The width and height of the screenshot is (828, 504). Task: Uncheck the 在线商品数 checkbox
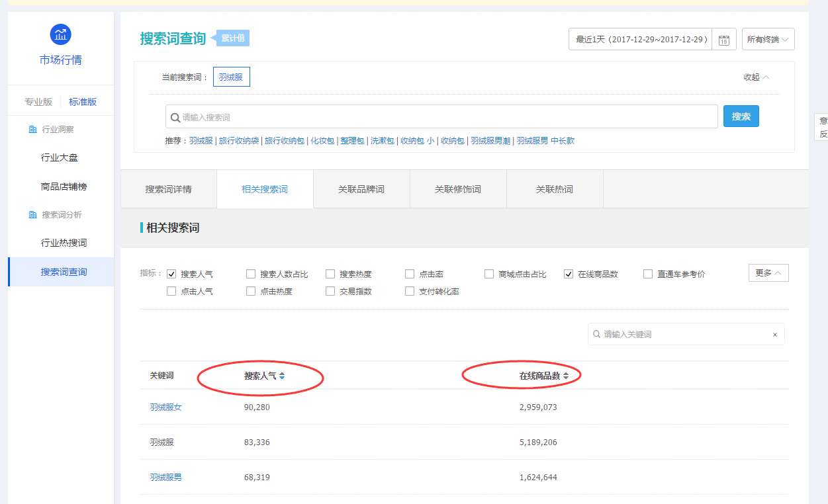[x=569, y=274]
